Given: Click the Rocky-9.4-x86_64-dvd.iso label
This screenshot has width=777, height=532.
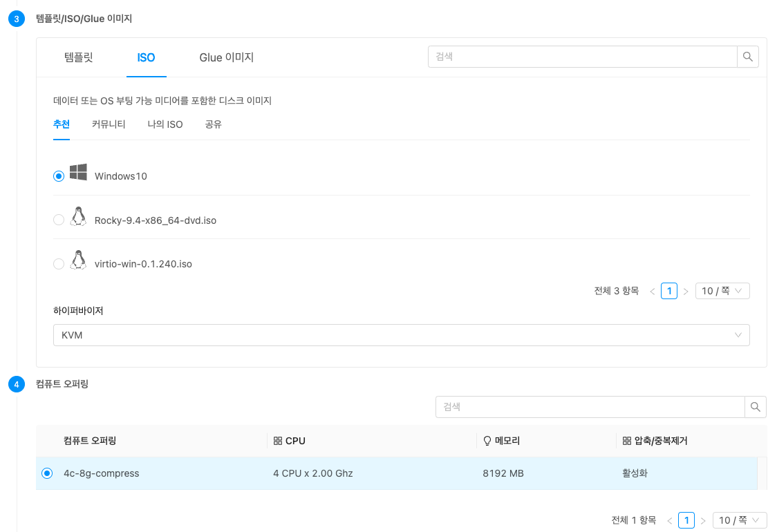Looking at the screenshot, I should (x=156, y=220).
